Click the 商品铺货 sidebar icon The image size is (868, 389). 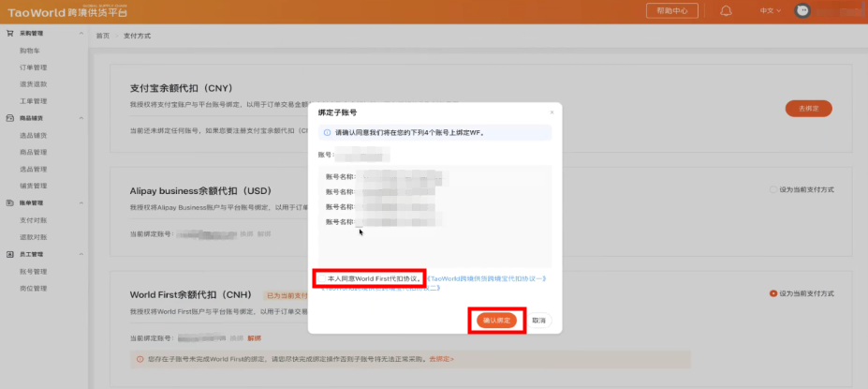click(x=9, y=118)
